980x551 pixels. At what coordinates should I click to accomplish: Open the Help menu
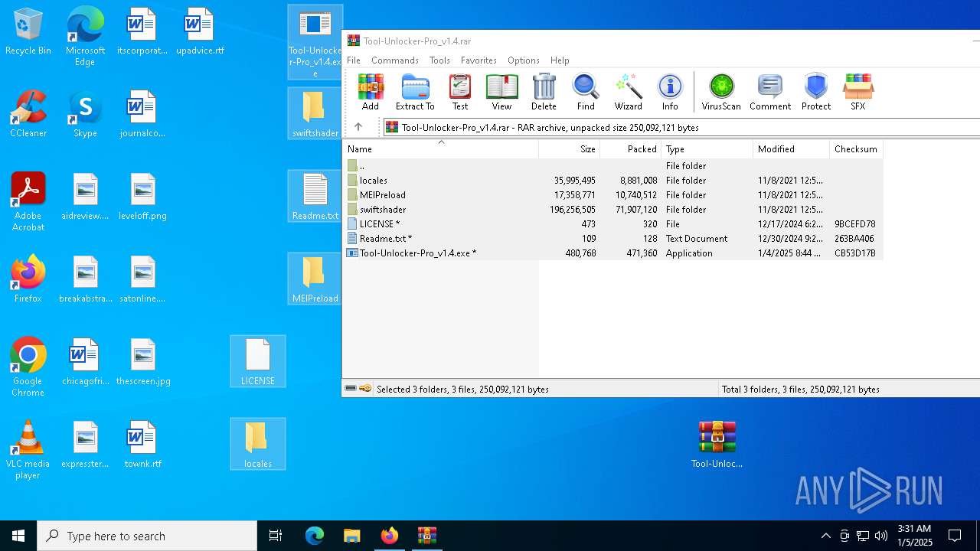coord(560,60)
